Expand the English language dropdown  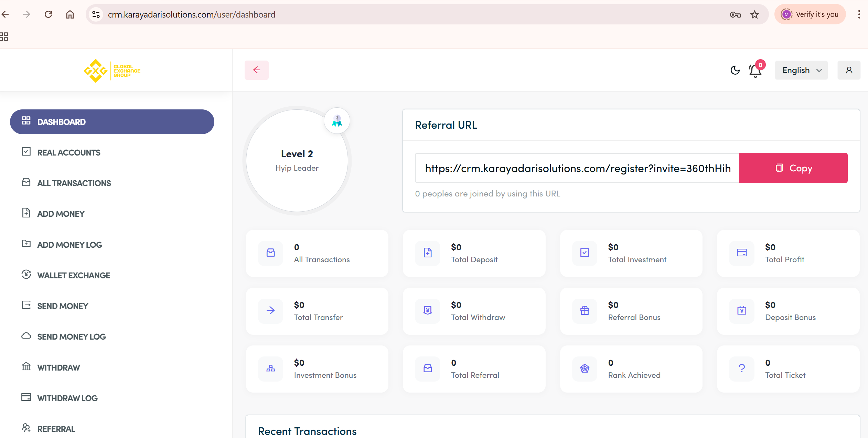801,70
